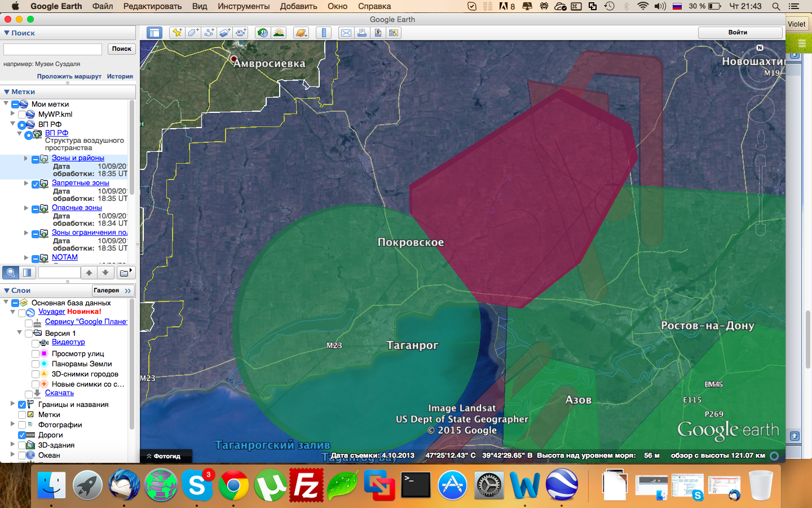Image resolution: width=812 pixels, height=508 pixels.
Task: Open the planet switcher (Saturn icon)
Action: click(x=301, y=33)
